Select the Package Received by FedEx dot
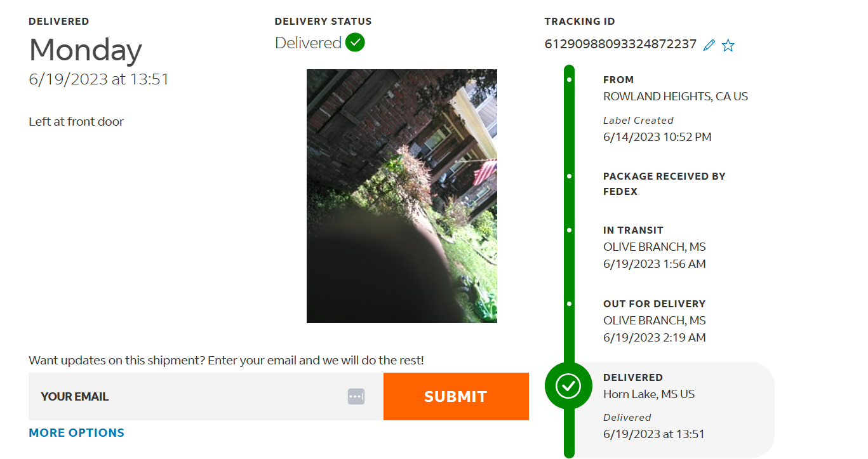868x459 pixels. coord(569,176)
